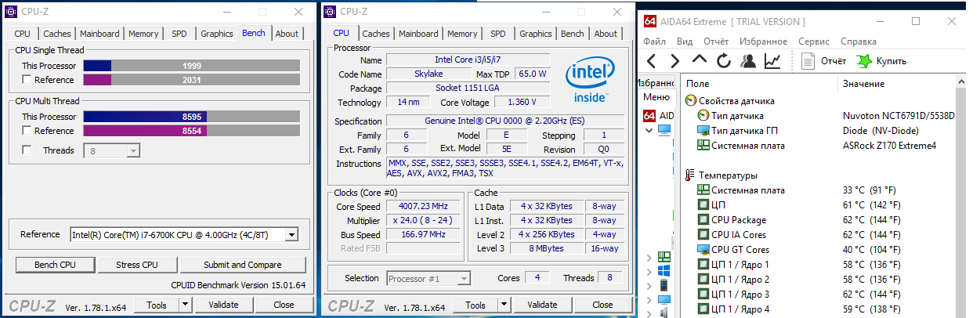Click Tools button in CPU window
Screen dimensions: 980x318
476,305
